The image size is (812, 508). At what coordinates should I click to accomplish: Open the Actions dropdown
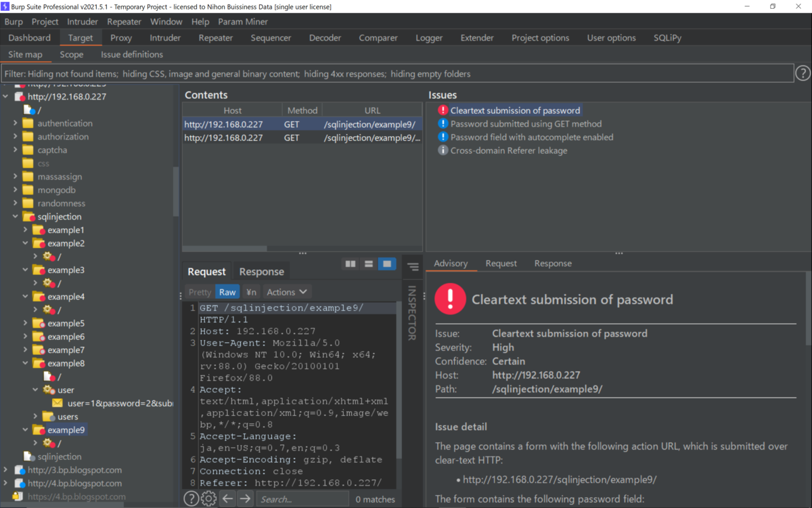pos(287,292)
